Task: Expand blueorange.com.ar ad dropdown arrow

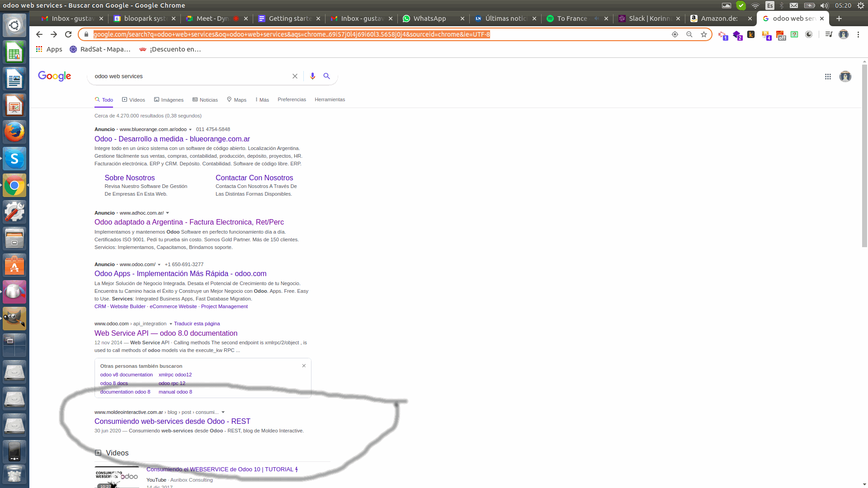Action: (190, 130)
